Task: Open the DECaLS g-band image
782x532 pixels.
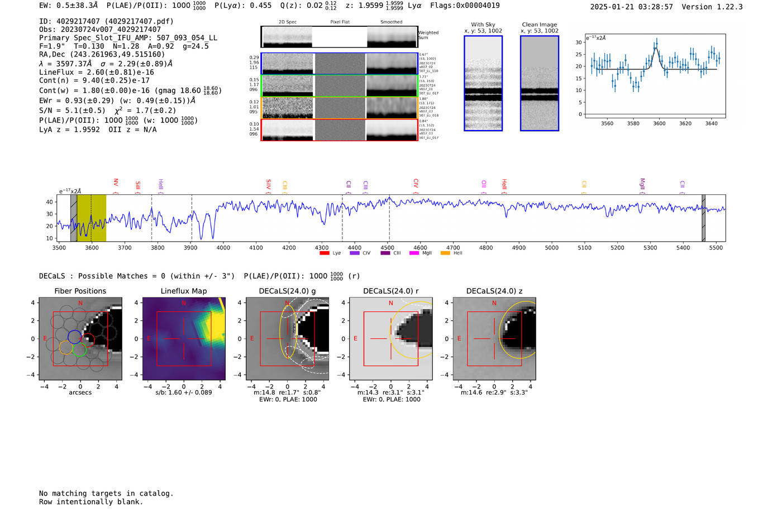Action: (287, 338)
